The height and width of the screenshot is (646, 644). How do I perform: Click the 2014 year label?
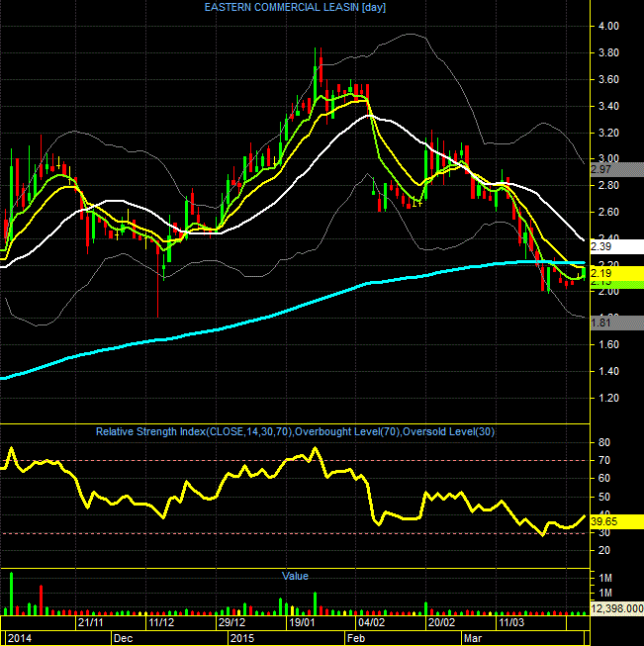pyautogui.click(x=20, y=638)
